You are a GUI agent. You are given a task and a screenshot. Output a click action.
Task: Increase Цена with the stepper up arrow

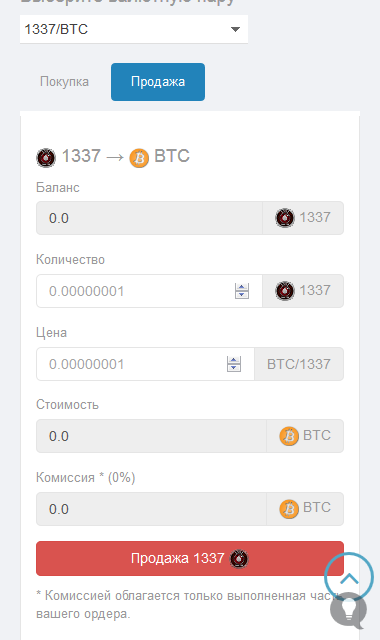click(234, 360)
